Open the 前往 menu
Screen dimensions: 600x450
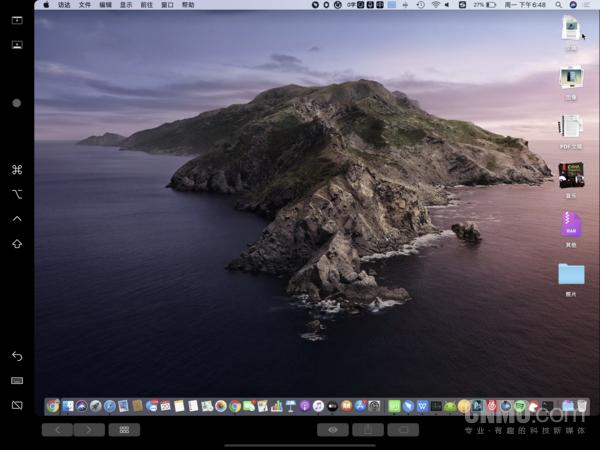(x=147, y=5)
